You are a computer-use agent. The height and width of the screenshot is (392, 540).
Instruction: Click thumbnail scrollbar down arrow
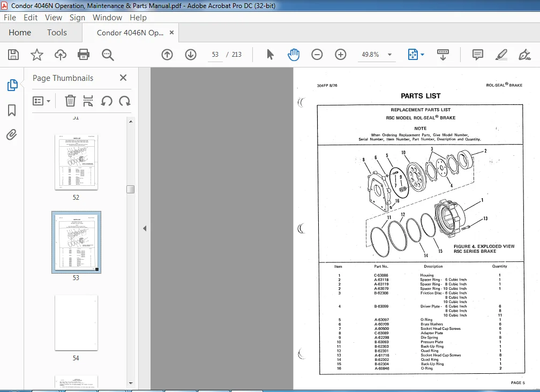[x=131, y=383]
